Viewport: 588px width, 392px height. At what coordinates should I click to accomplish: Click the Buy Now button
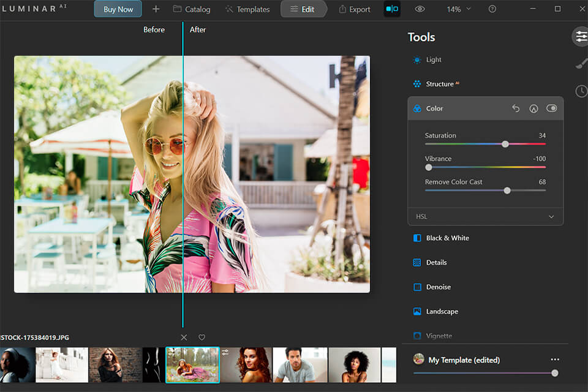pos(118,9)
